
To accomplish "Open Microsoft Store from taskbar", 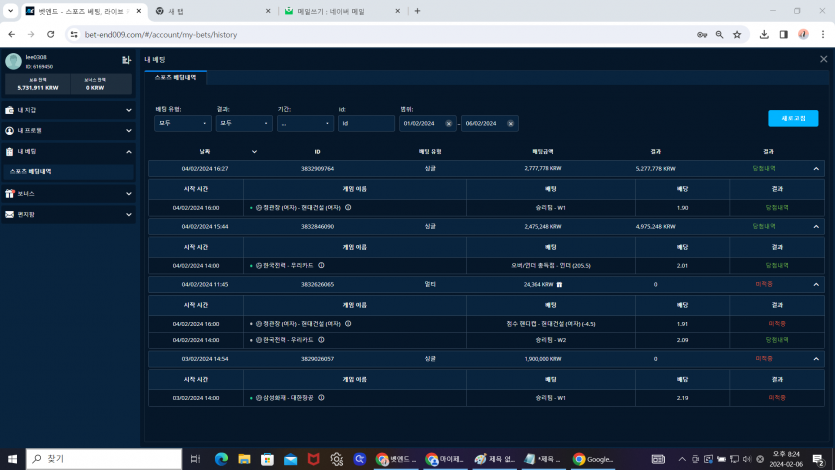I will (267, 459).
